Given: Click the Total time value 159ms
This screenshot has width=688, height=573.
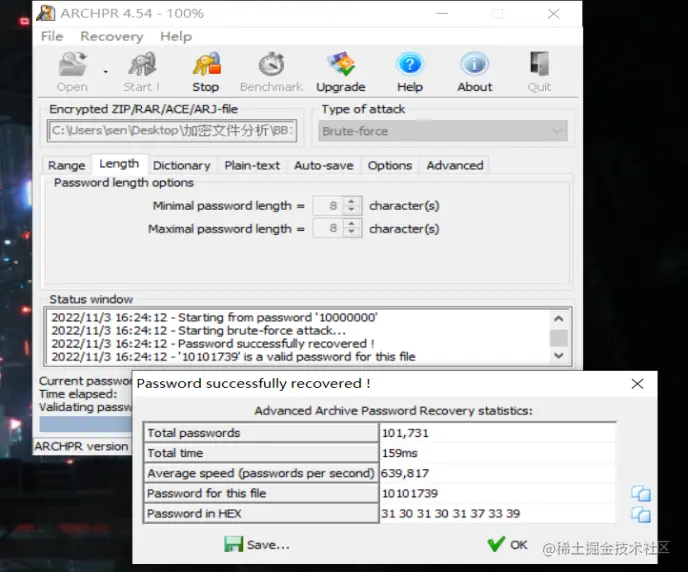Looking at the screenshot, I should click(399, 453).
